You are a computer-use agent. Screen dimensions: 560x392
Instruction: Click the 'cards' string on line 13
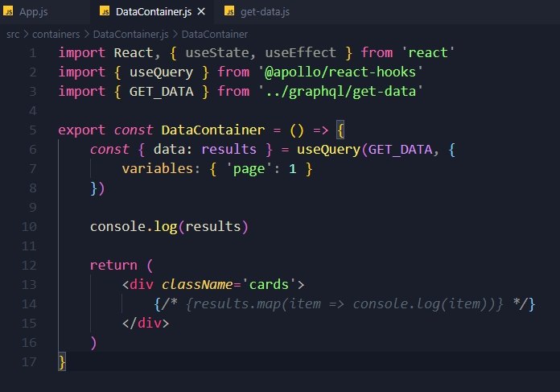[x=269, y=284]
